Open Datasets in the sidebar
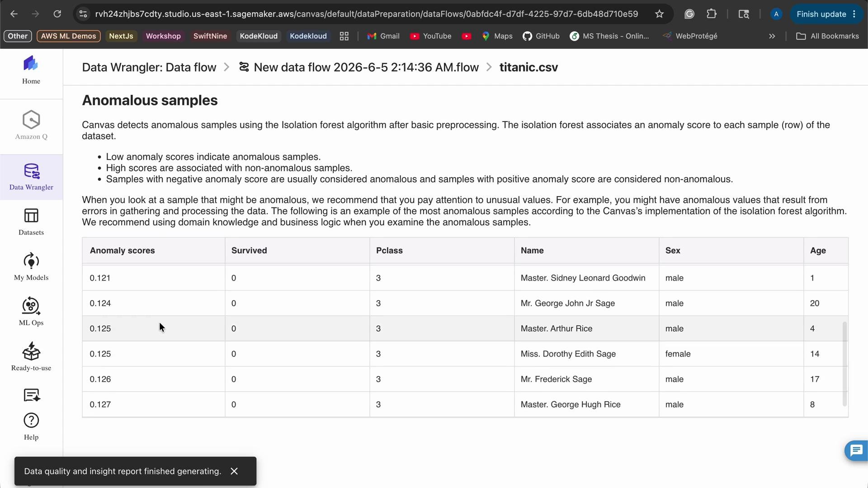 click(x=31, y=222)
